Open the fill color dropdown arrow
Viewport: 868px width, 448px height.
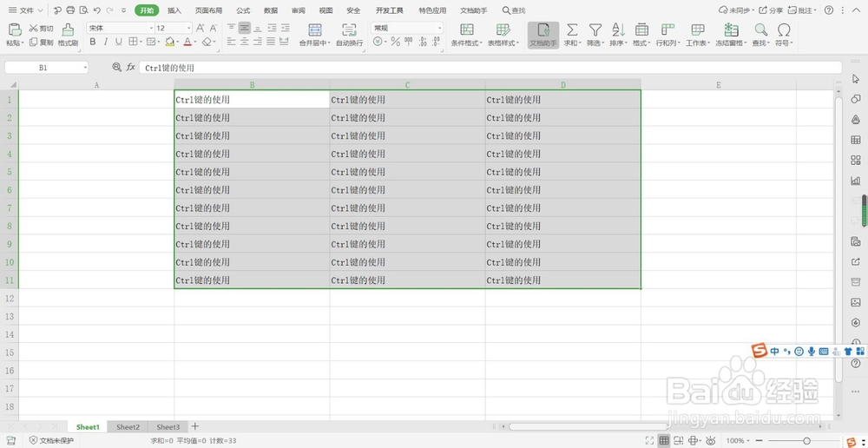pos(180,42)
